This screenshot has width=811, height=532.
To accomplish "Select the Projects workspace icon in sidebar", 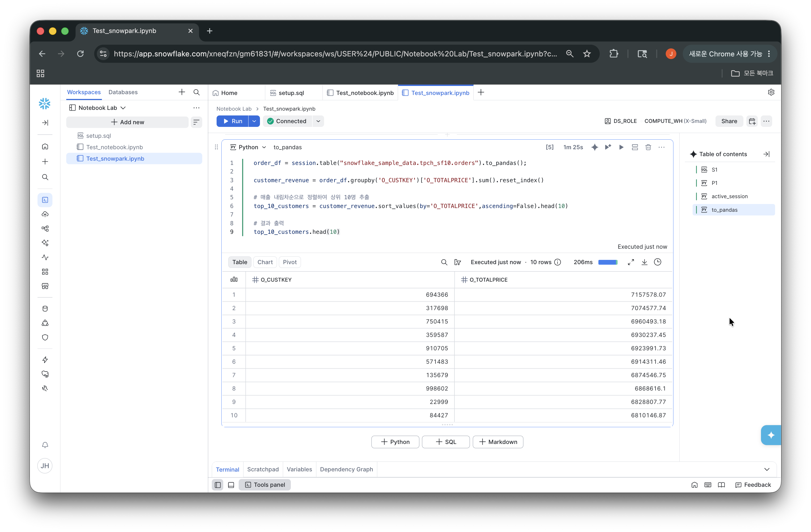I will (45, 200).
